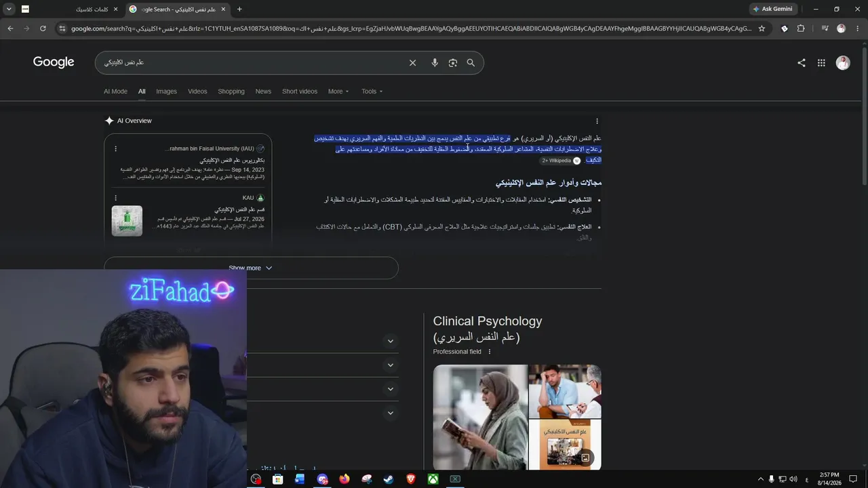Open the News results tab
Viewport: 868px width, 488px height.
(263, 91)
